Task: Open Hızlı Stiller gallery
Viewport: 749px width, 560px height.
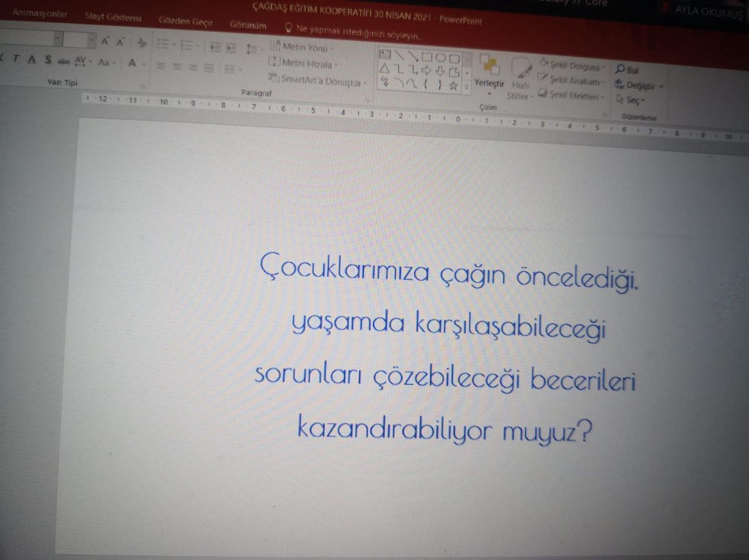Action: pos(520,78)
